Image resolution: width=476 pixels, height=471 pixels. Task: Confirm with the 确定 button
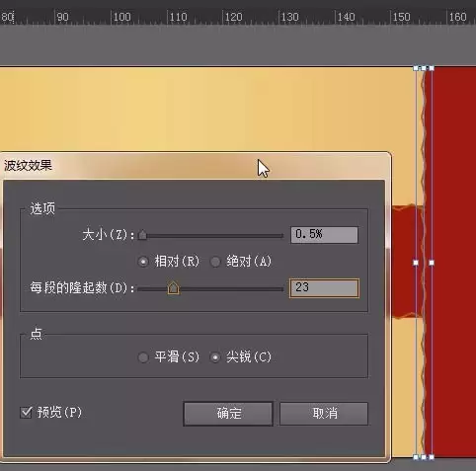point(228,414)
